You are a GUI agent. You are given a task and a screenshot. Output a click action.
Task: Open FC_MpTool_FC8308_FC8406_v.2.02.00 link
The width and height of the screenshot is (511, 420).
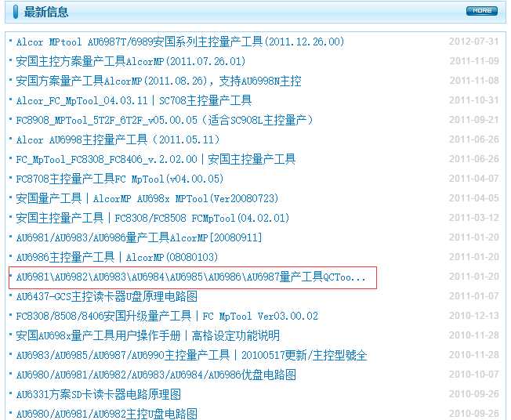click(x=156, y=159)
